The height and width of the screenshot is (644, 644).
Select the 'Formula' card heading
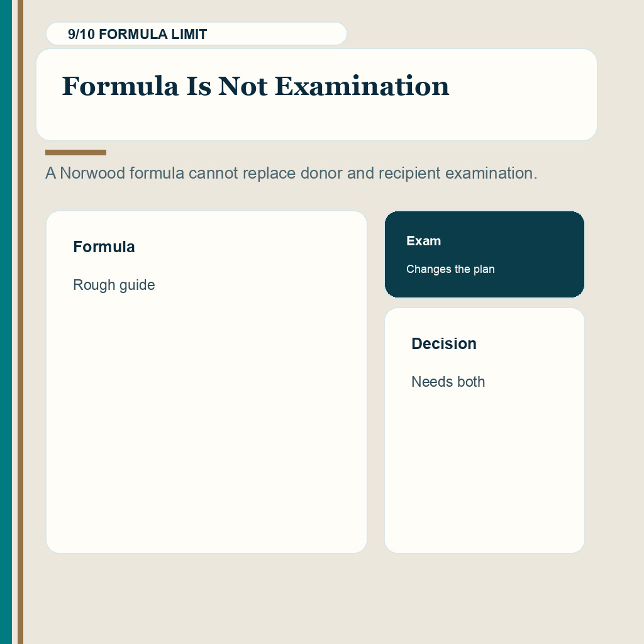(104, 247)
